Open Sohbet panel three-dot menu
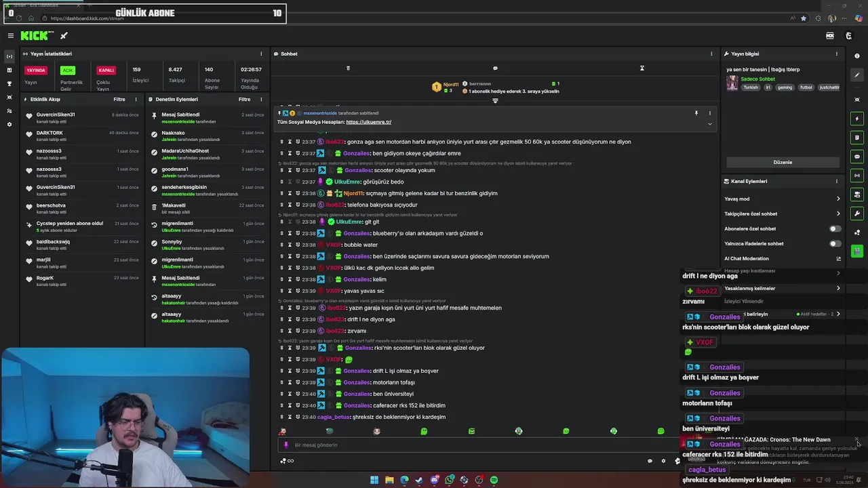This screenshot has height=488, width=868. pyautogui.click(x=711, y=54)
